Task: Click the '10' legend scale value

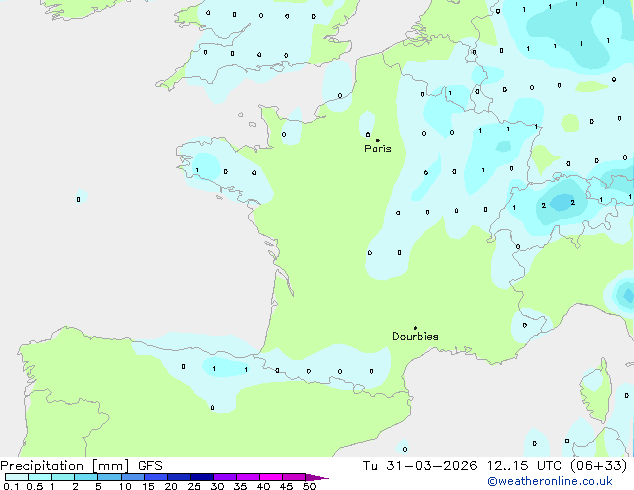Action: 125,486
